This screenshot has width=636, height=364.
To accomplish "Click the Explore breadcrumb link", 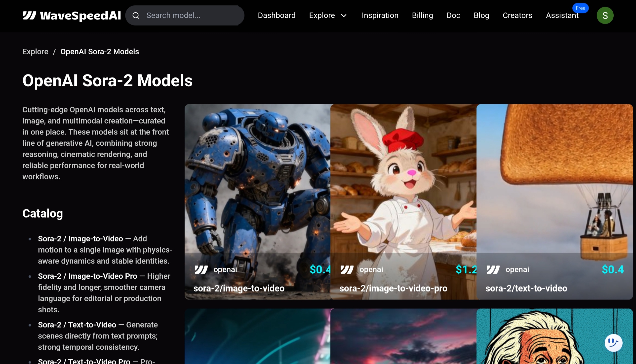I will (35, 52).
